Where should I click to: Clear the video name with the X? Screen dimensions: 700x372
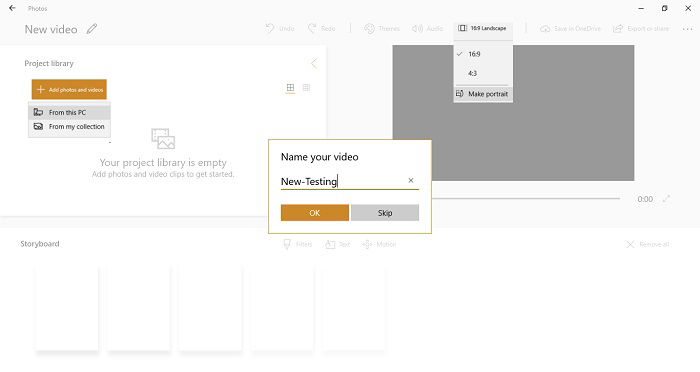coord(411,180)
